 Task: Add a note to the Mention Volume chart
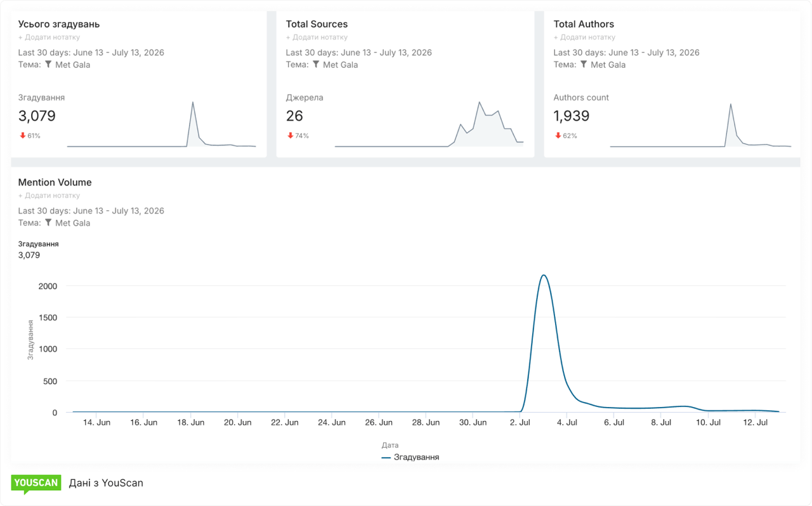(x=49, y=196)
